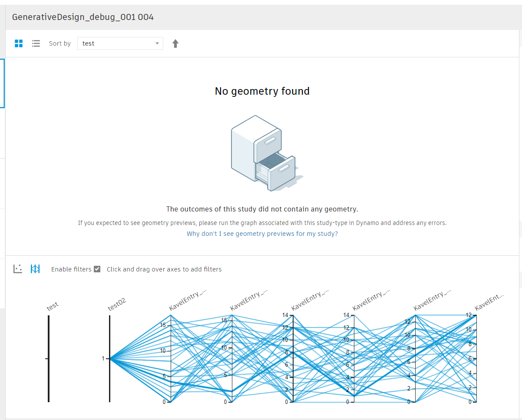
Task: Switch to list view layout
Action: tap(36, 43)
